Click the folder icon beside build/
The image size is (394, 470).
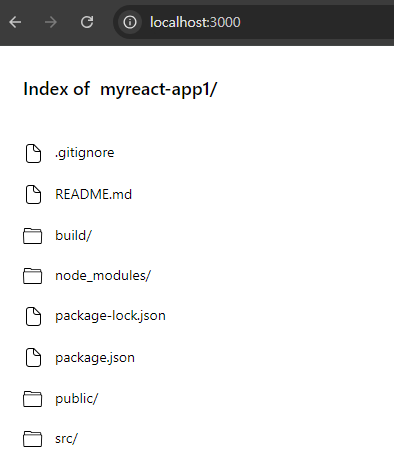(x=33, y=236)
